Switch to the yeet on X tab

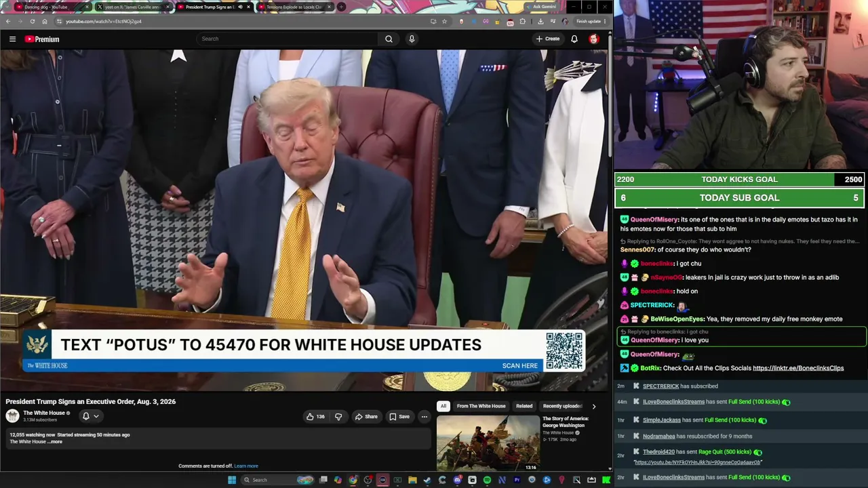(132, 7)
